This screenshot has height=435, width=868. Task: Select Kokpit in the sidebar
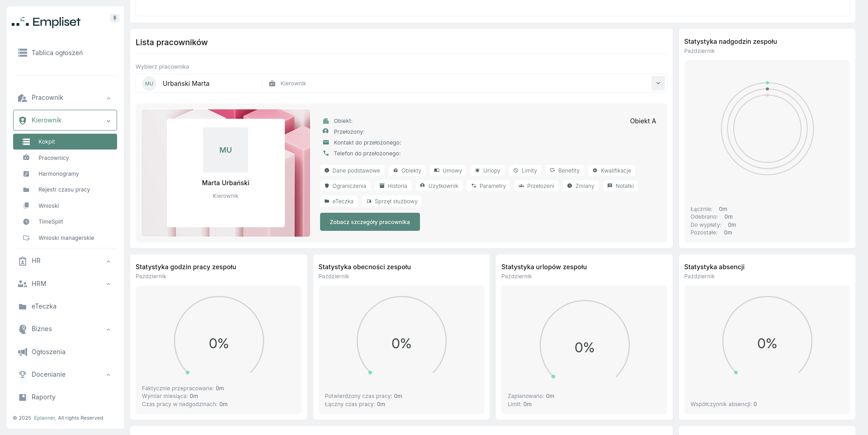point(65,141)
